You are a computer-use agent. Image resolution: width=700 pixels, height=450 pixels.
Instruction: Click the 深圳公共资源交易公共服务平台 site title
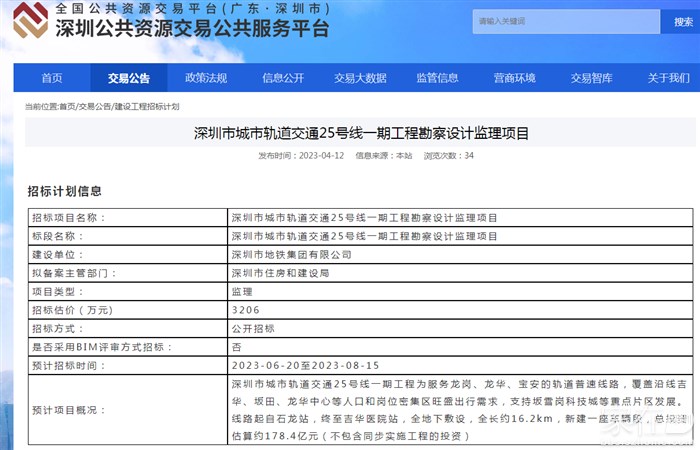[191, 28]
